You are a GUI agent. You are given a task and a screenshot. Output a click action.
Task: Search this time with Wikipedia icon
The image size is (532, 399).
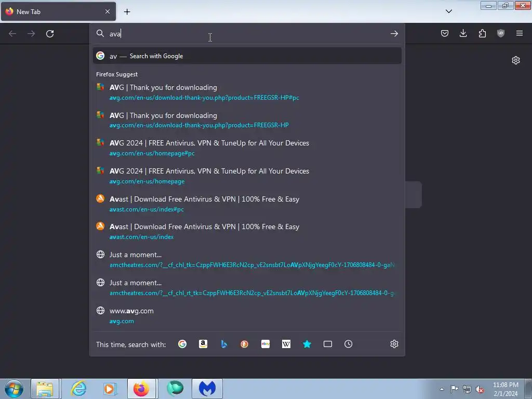[x=286, y=344]
